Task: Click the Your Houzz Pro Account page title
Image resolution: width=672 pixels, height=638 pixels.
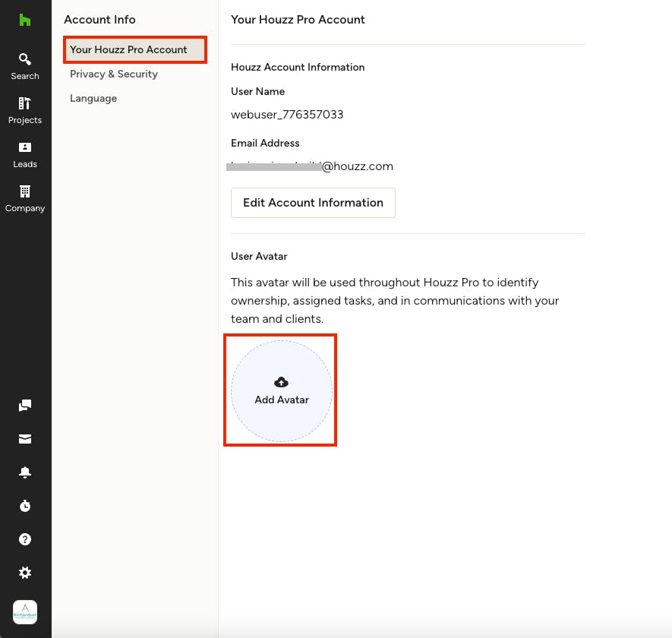Action: click(x=298, y=20)
